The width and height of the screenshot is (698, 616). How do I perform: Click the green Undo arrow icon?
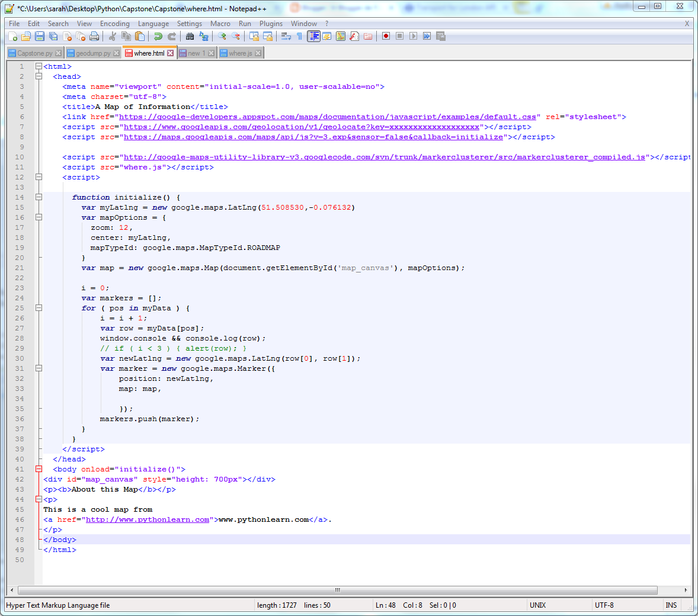(x=158, y=37)
